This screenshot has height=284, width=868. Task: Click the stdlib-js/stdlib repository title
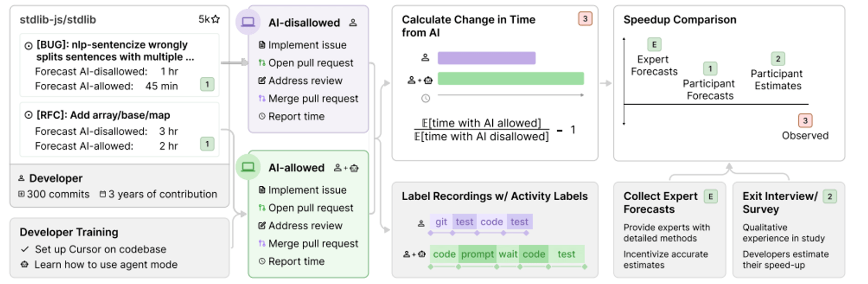click(x=58, y=20)
